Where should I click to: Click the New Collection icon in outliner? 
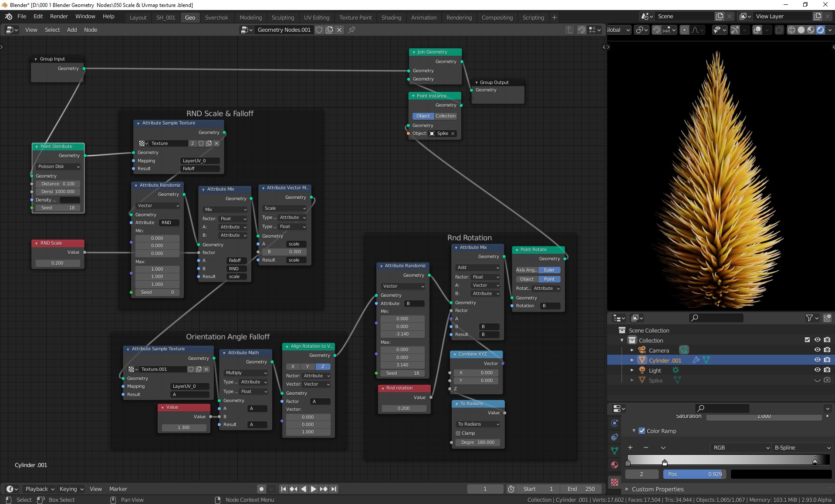pyautogui.click(x=827, y=318)
